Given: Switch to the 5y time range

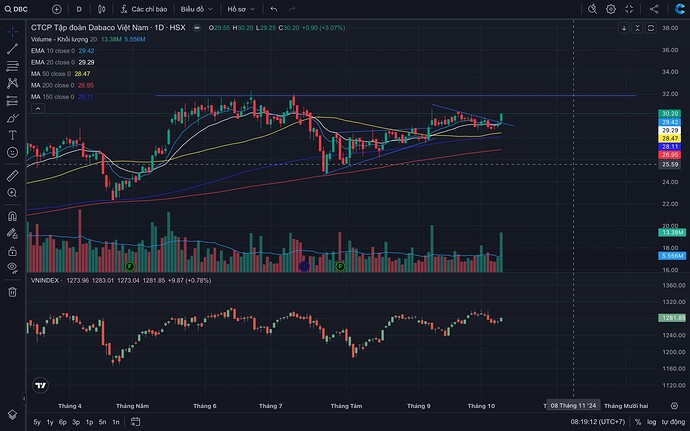Looking at the screenshot, I should 37,422.
